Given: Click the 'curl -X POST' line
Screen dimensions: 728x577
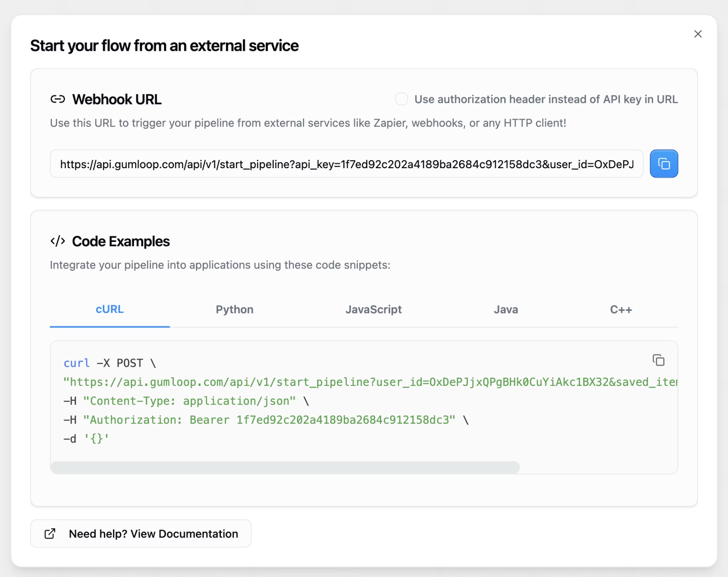Looking at the screenshot, I should [x=110, y=363].
